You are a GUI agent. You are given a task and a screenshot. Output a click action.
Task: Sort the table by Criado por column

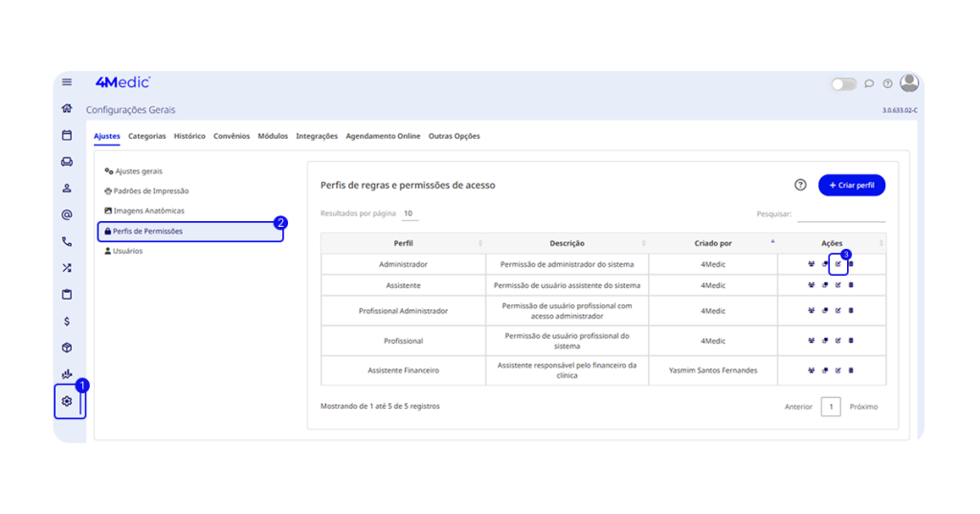[x=712, y=243]
